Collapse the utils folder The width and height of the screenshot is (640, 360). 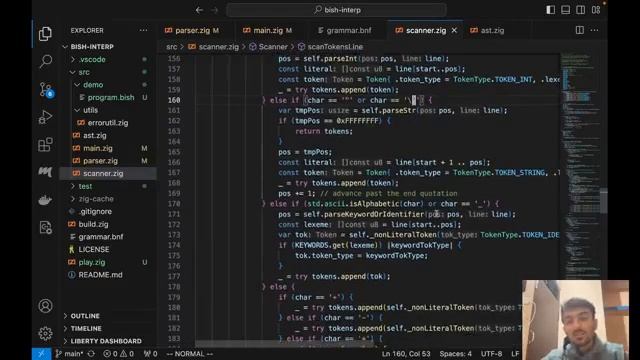pyautogui.click(x=90, y=110)
